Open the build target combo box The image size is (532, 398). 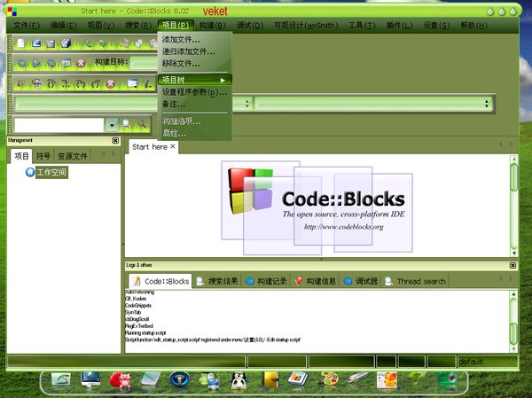144,62
